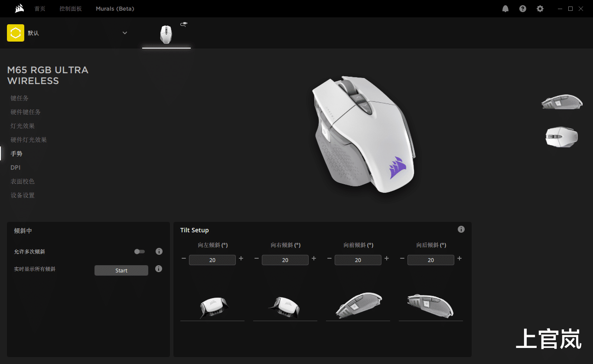Select 手势 in the sidebar
This screenshot has height=364, width=593.
[x=16, y=154]
